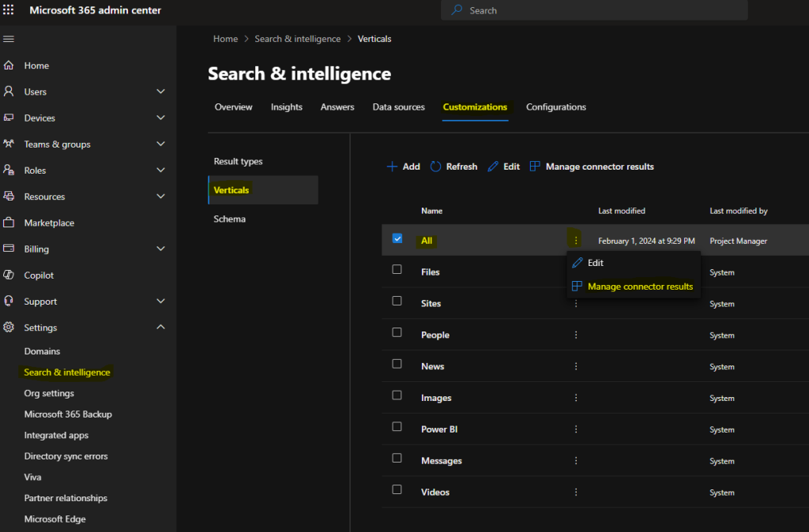The width and height of the screenshot is (809, 532).
Task: Sort by the Name column header
Action: point(432,211)
